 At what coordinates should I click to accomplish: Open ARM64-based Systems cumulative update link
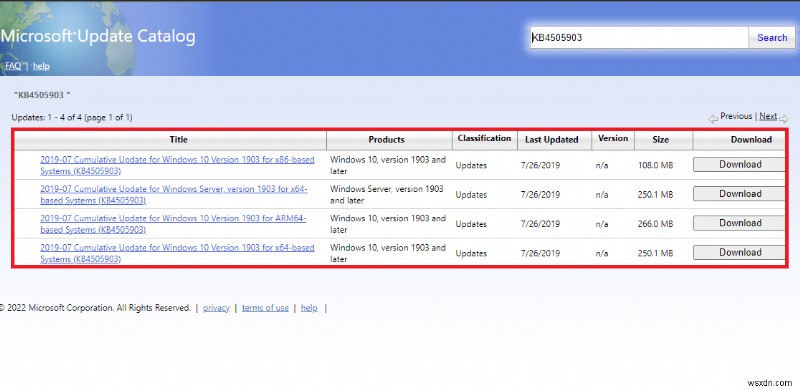pos(173,224)
